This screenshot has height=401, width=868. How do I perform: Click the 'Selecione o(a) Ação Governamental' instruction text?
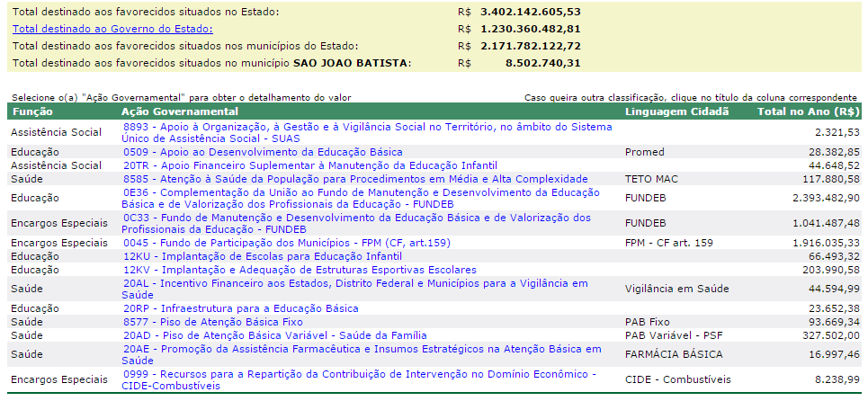pos(182,98)
